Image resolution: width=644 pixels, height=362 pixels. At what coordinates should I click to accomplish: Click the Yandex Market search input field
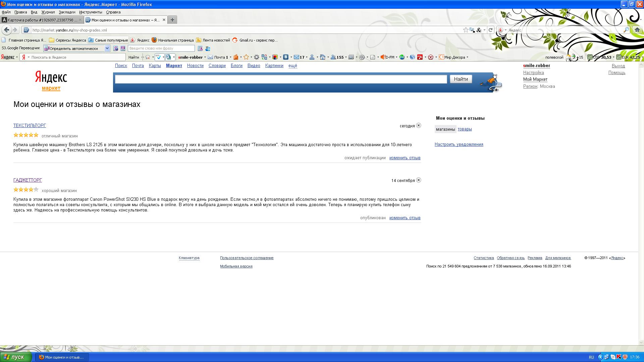[x=281, y=79]
